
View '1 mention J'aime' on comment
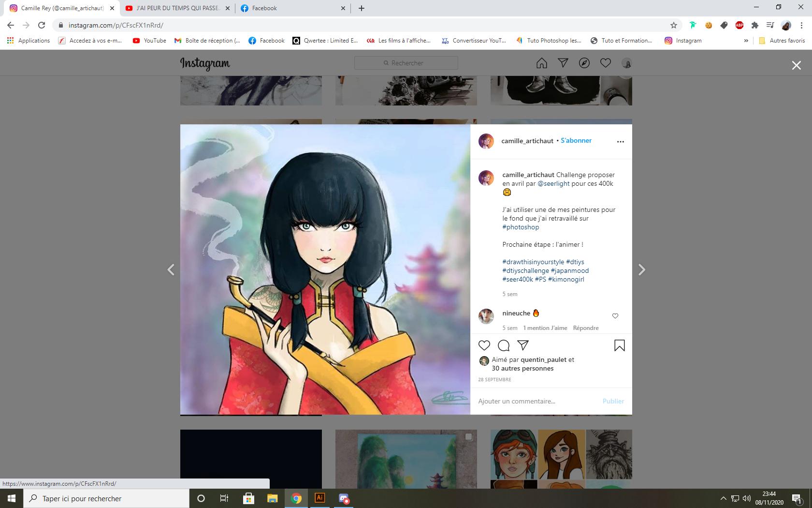(545, 328)
